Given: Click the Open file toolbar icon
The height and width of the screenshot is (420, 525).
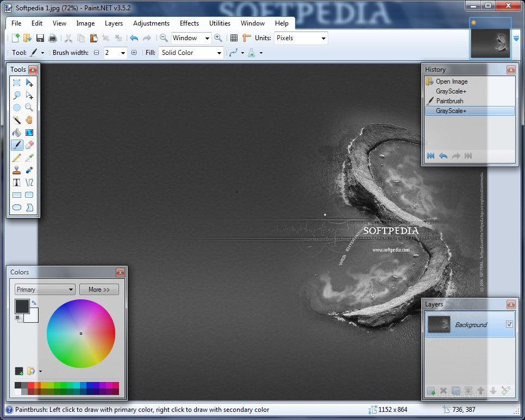Looking at the screenshot, I should pos(28,38).
